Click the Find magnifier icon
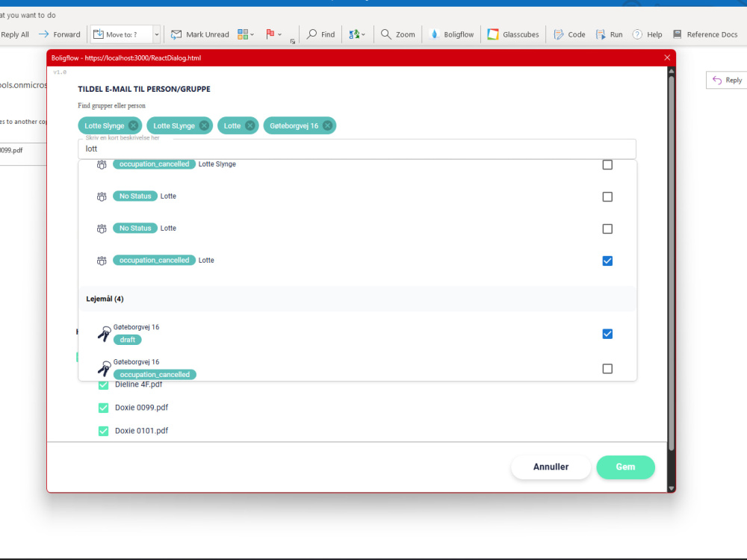The width and height of the screenshot is (747, 560). [x=311, y=34]
